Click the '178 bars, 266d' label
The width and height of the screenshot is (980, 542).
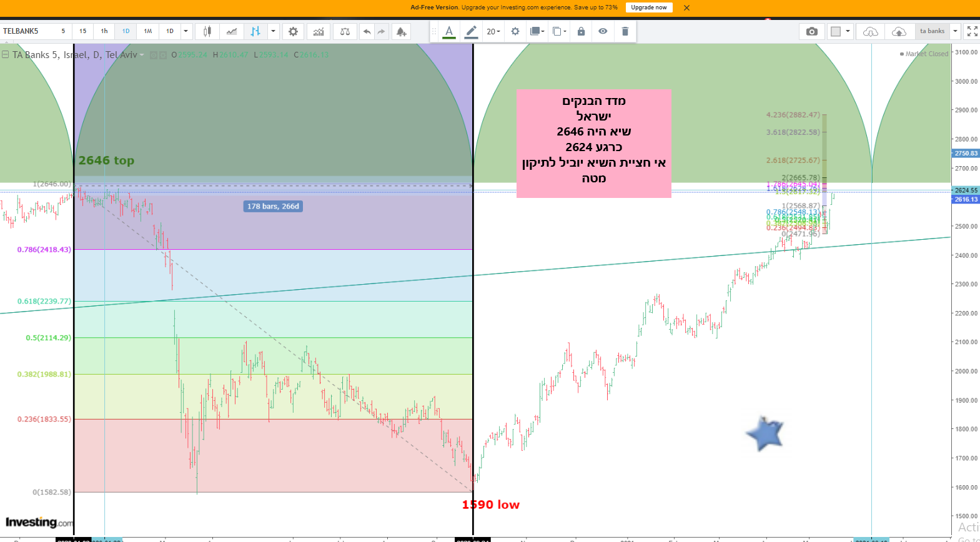click(273, 206)
